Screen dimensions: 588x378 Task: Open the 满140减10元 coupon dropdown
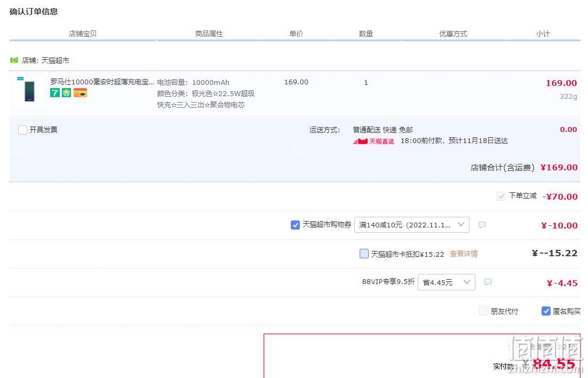coord(412,225)
